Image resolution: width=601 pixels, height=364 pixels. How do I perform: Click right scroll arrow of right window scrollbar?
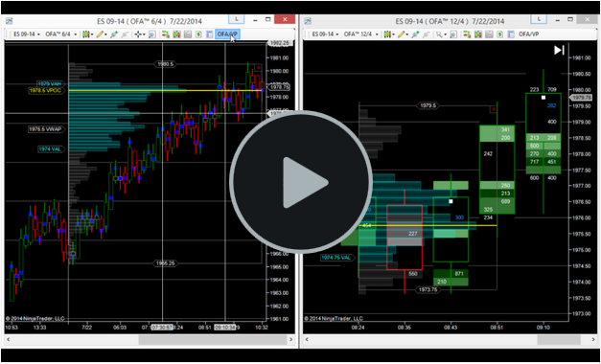click(593, 339)
